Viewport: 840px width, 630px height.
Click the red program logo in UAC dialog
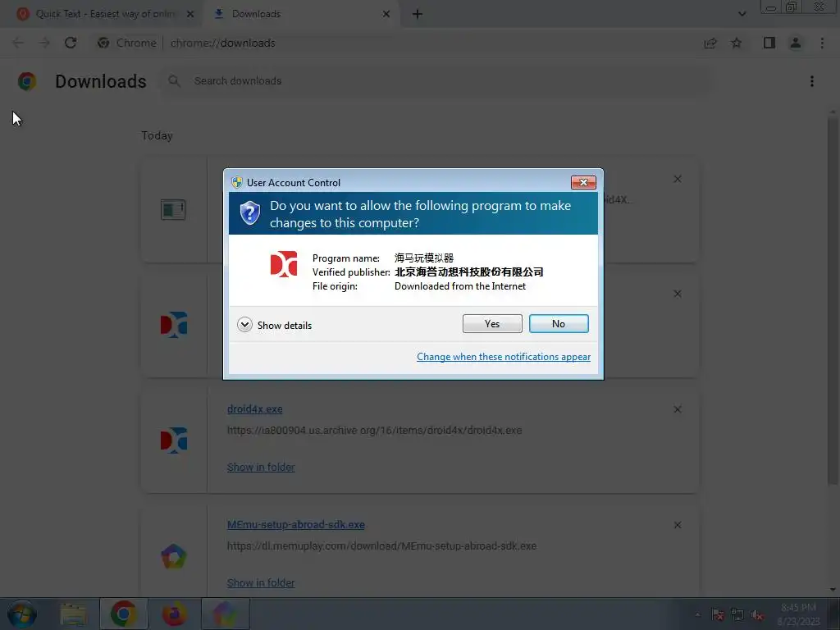[283, 264]
